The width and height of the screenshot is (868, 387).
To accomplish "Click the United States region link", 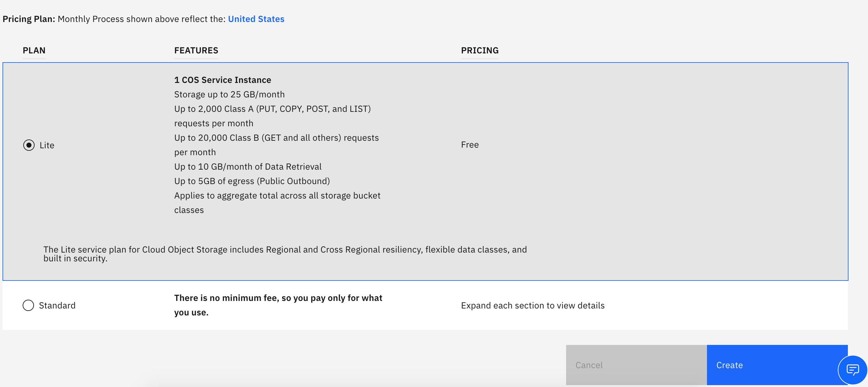I will coord(256,19).
